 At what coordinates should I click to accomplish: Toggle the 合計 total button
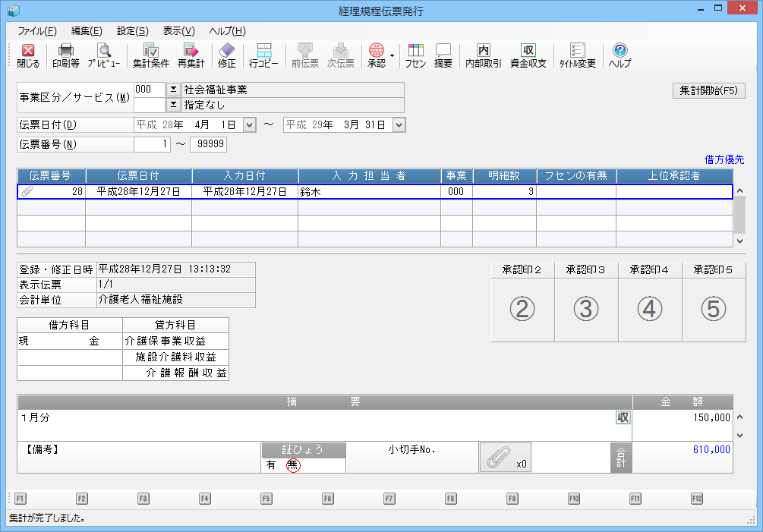(x=621, y=458)
